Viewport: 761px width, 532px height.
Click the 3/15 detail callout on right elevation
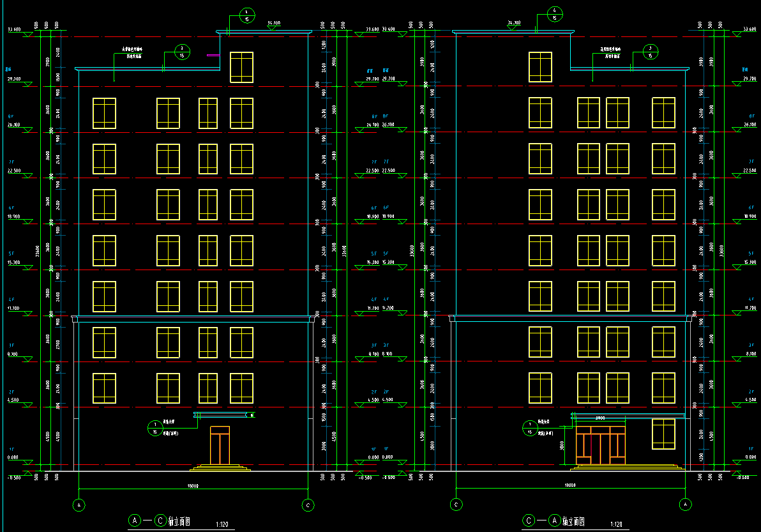point(651,52)
